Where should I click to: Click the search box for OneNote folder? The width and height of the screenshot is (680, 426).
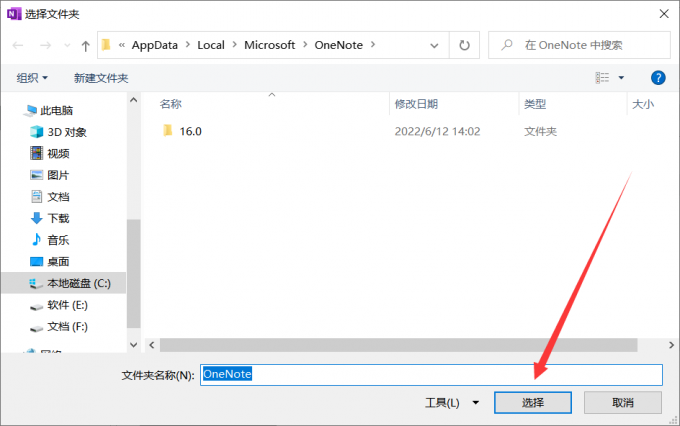(579, 45)
